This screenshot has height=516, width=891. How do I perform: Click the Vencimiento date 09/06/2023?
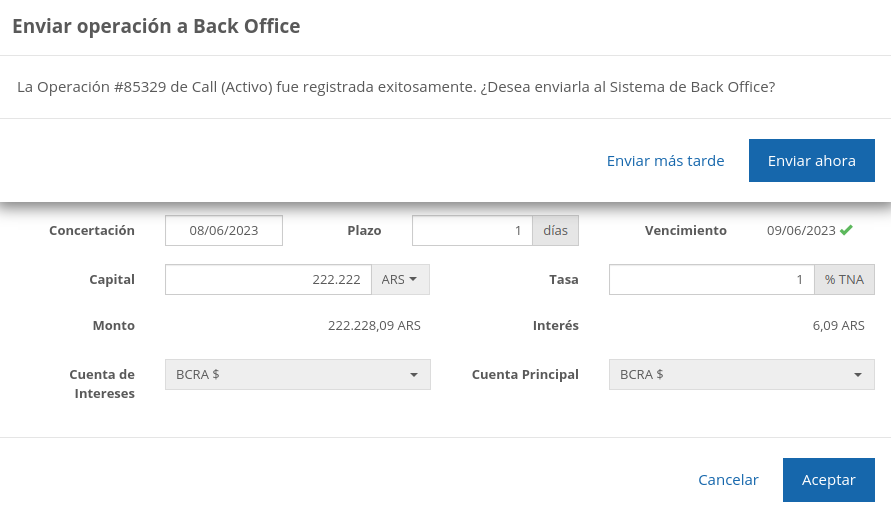tap(801, 231)
